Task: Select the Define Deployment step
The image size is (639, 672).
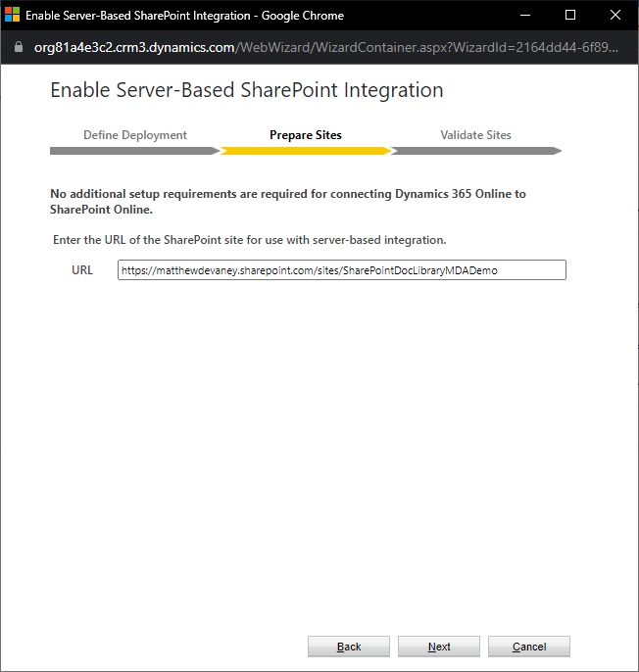Action: (135, 135)
